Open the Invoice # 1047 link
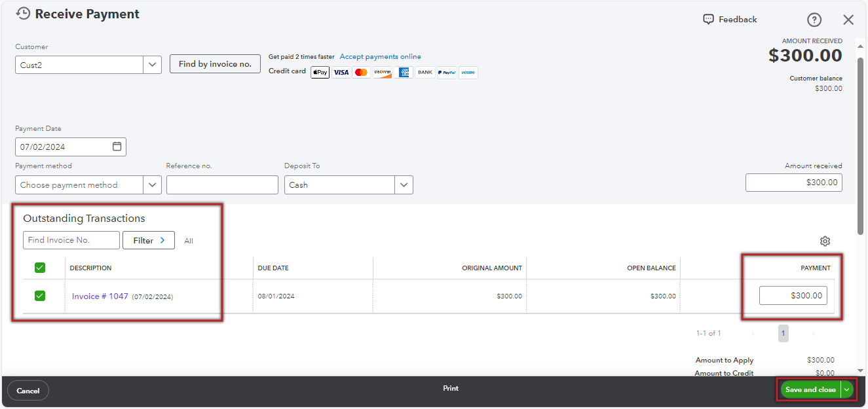 [x=100, y=296]
